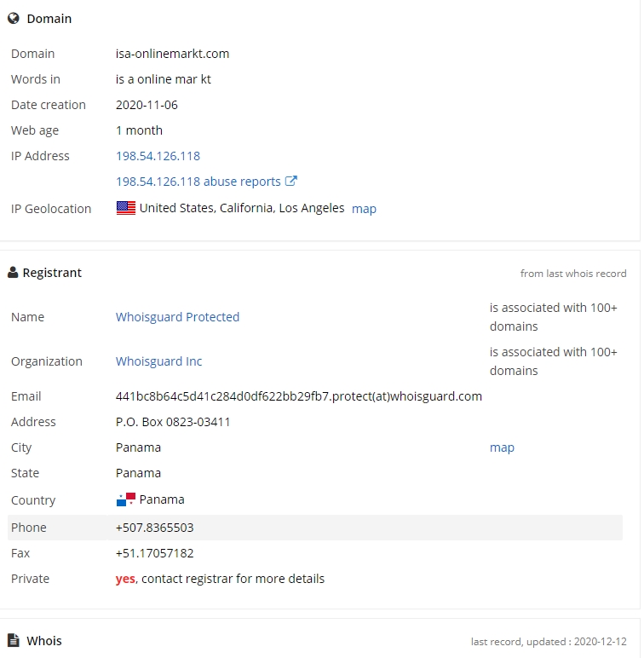The height and width of the screenshot is (658, 644).
Task: Click the highlighted Phone row
Action: [x=315, y=528]
